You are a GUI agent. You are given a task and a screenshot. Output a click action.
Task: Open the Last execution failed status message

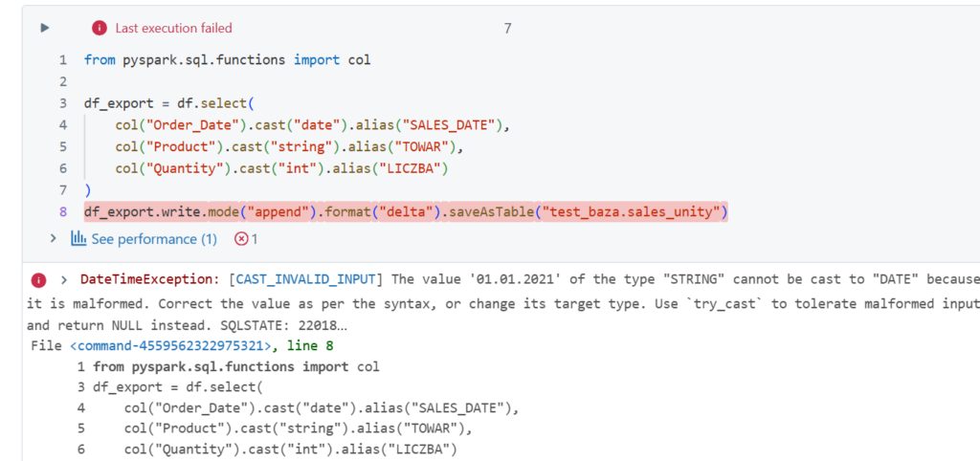173,29
